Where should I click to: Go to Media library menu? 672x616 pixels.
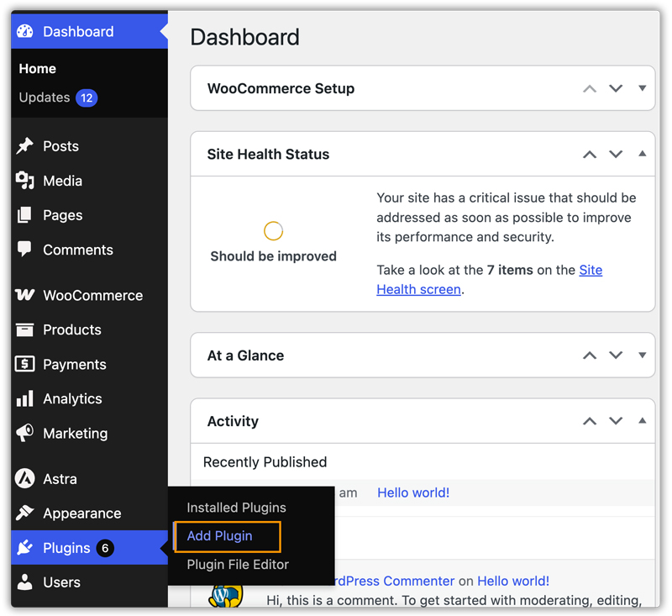coord(89,181)
